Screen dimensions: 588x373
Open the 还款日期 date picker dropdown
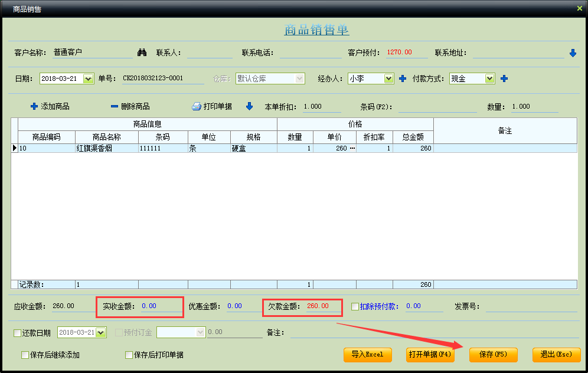[100, 332]
